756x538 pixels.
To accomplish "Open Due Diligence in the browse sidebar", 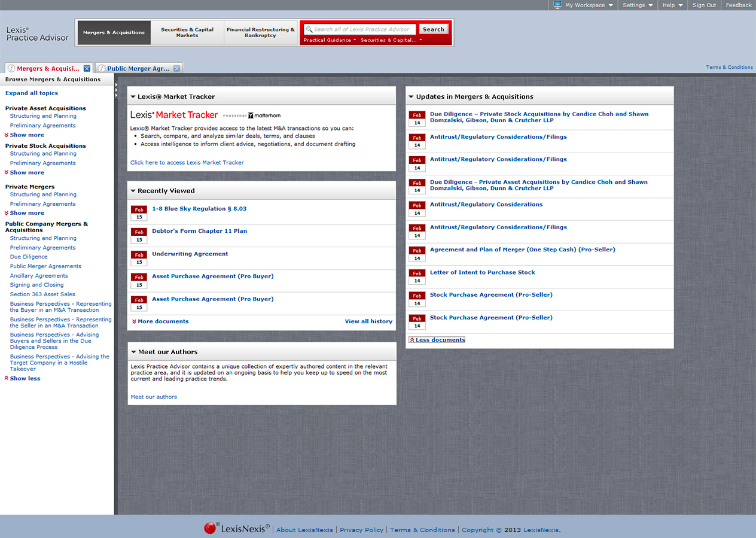I will [x=29, y=257].
